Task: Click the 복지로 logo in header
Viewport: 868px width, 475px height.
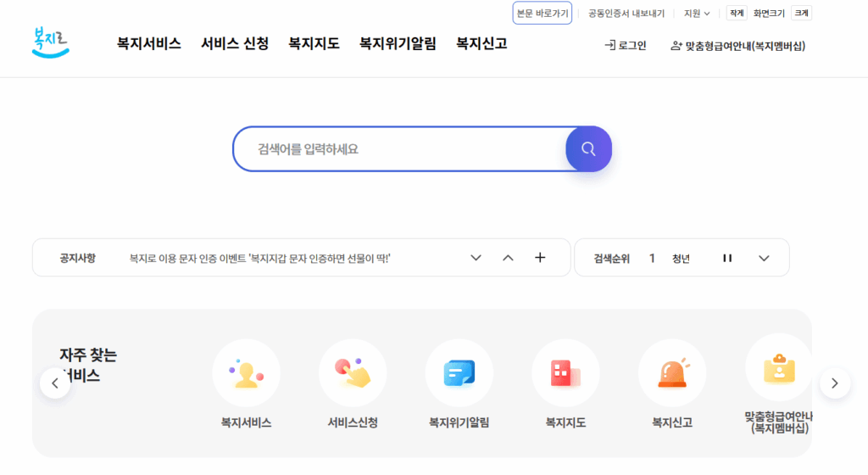Action: pyautogui.click(x=50, y=42)
